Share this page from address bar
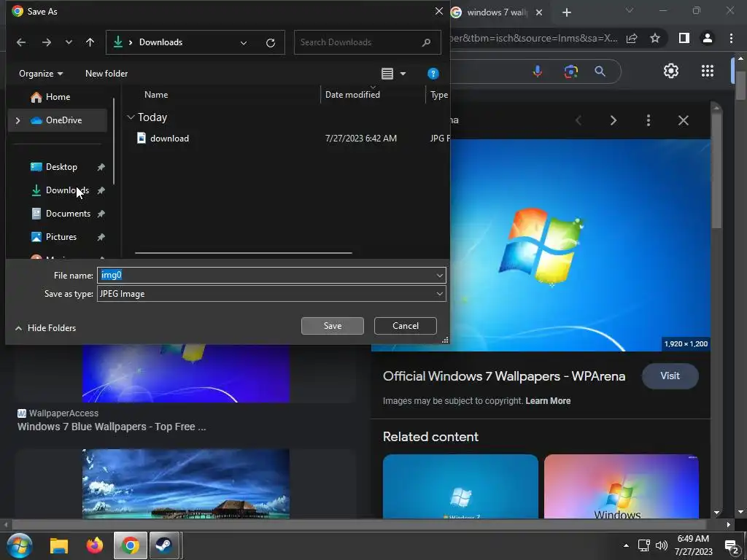This screenshot has height=560, width=747. click(632, 38)
